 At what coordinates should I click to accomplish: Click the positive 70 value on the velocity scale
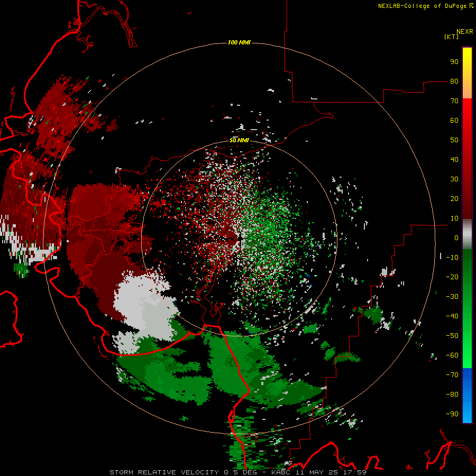[454, 101]
